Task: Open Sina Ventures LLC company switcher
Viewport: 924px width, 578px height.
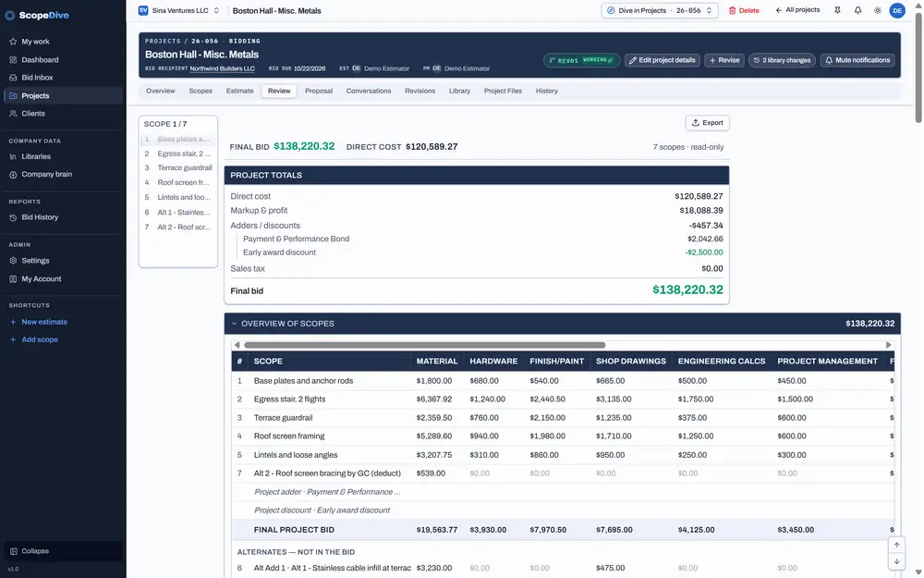Action: 178,10
